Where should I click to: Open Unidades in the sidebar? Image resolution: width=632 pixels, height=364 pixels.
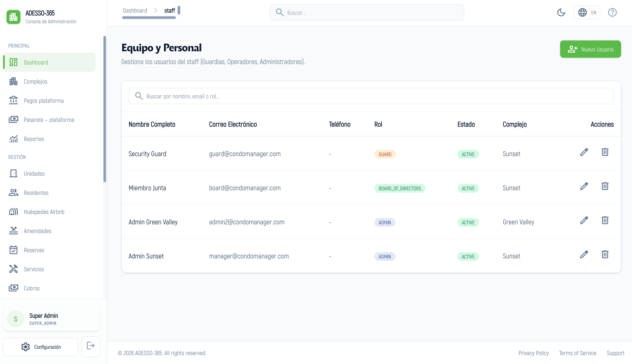click(49, 174)
